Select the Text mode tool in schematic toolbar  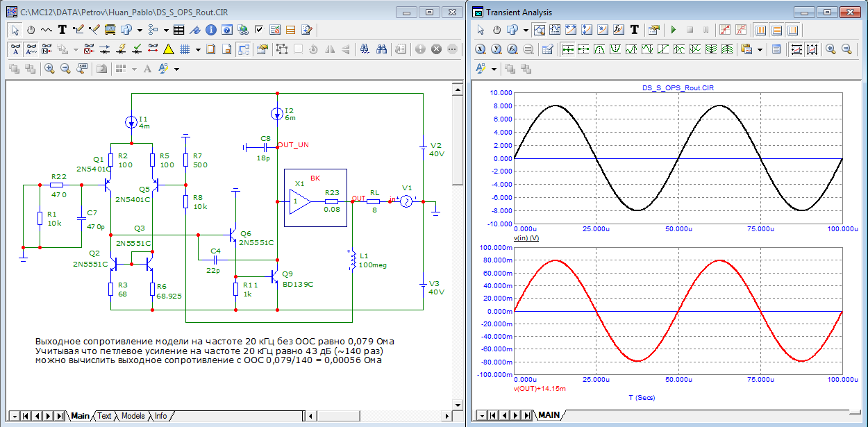pyautogui.click(x=62, y=30)
